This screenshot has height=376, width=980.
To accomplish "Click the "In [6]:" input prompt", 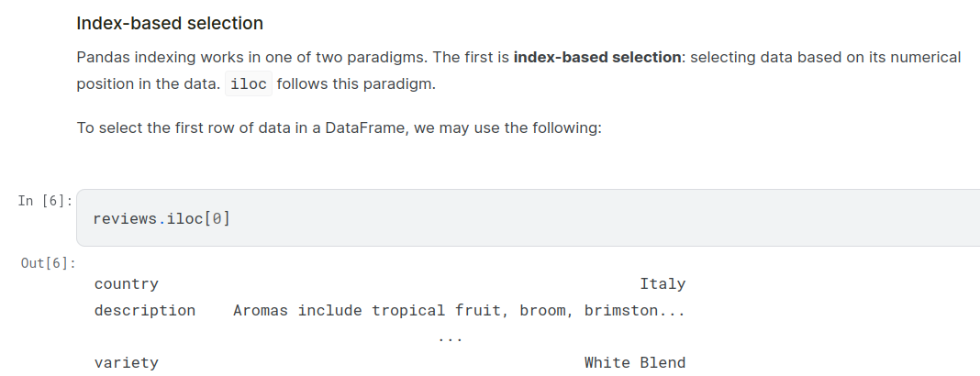I will [45, 200].
